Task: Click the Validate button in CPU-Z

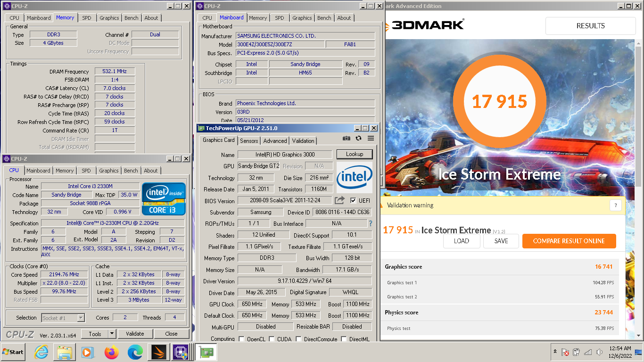Action: [x=135, y=334]
